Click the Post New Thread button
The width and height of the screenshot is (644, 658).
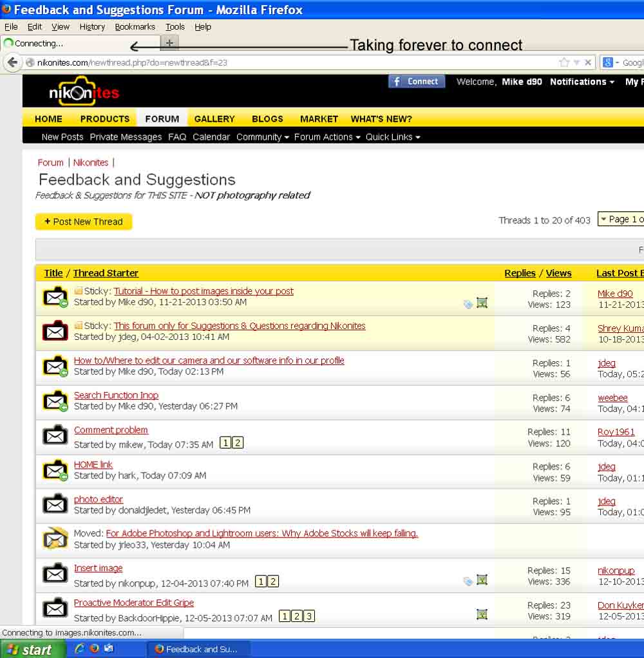(x=84, y=221)
